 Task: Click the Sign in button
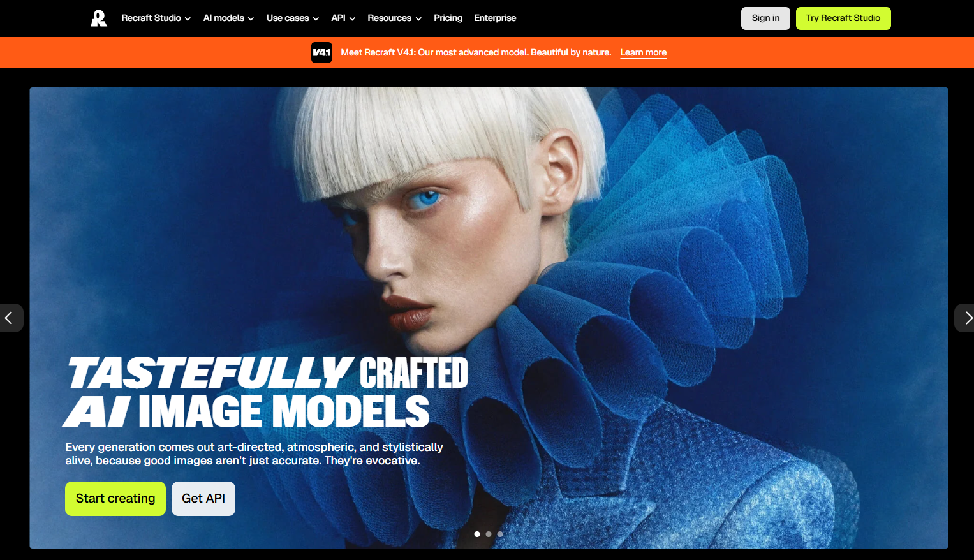coord(765,18)
